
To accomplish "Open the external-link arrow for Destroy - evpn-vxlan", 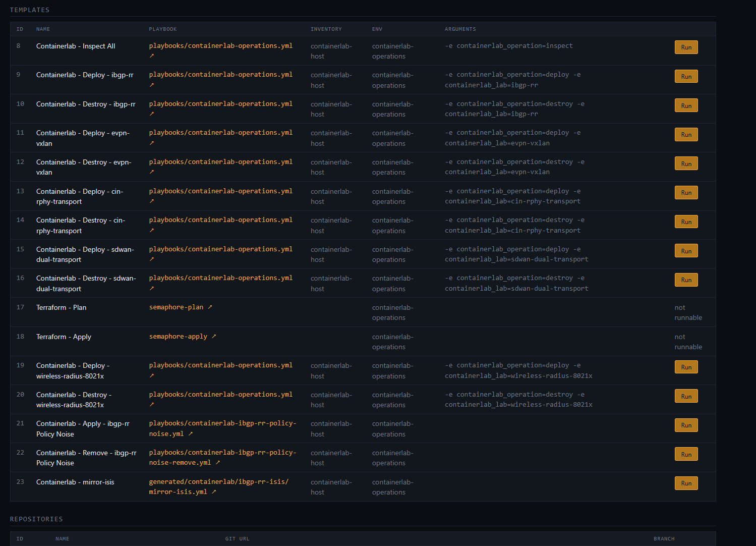I will point(151,172).
